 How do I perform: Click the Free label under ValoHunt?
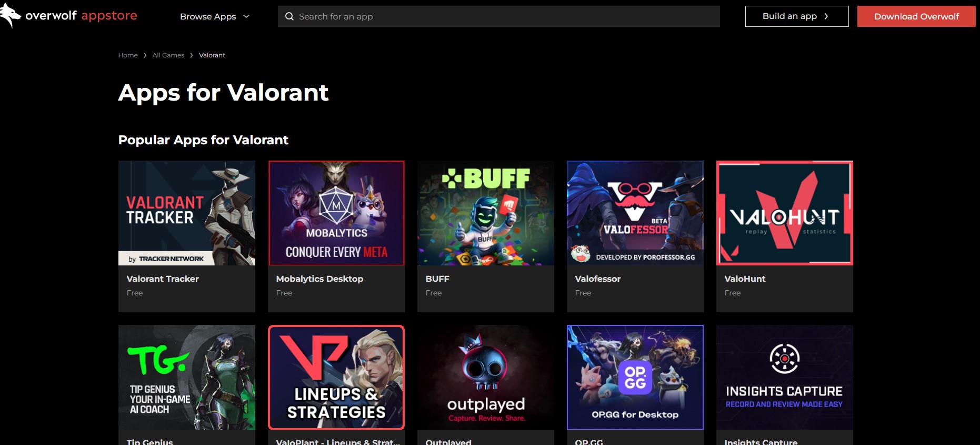[733, 293]
